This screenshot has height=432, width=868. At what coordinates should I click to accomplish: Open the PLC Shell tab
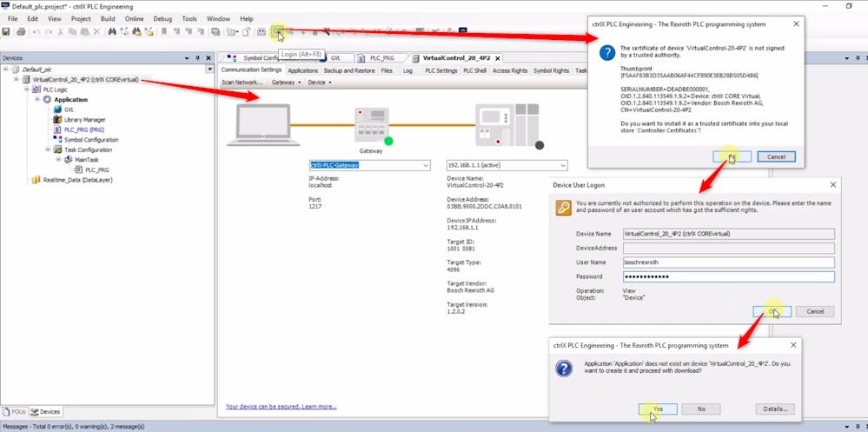pos(474,71)
